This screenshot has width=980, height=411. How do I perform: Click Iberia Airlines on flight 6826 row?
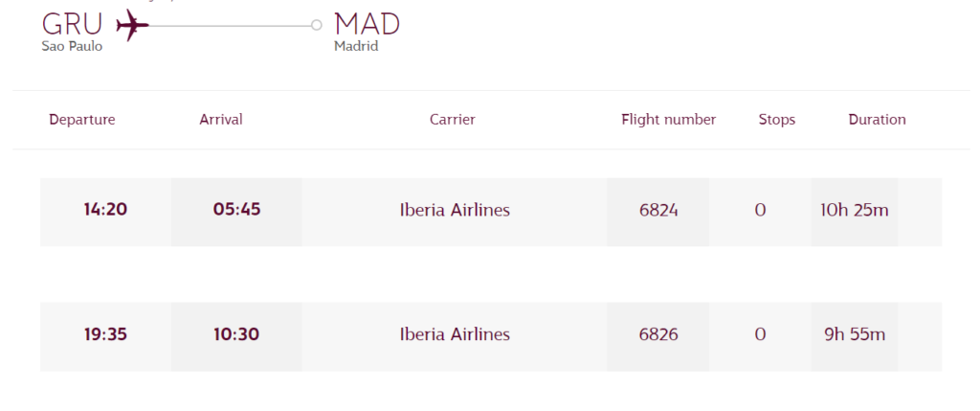(455, 335)
